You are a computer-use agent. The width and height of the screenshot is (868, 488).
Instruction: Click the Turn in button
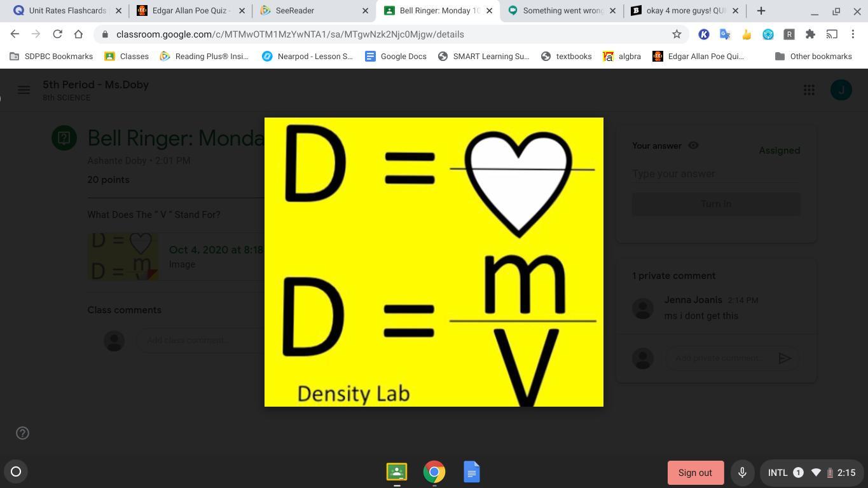[716, 204]
